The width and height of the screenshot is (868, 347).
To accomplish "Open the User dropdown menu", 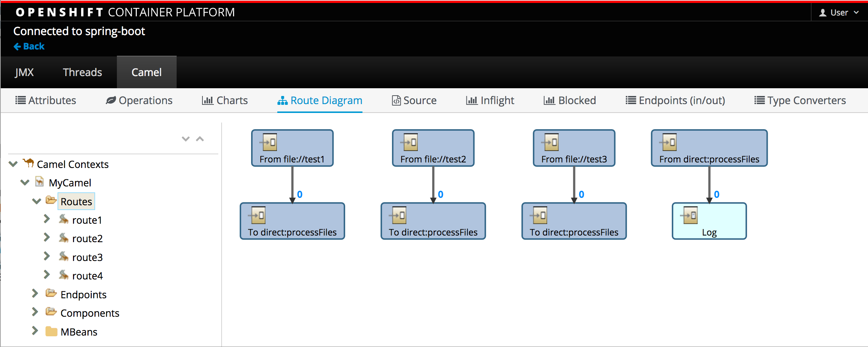I will (839, 13).
